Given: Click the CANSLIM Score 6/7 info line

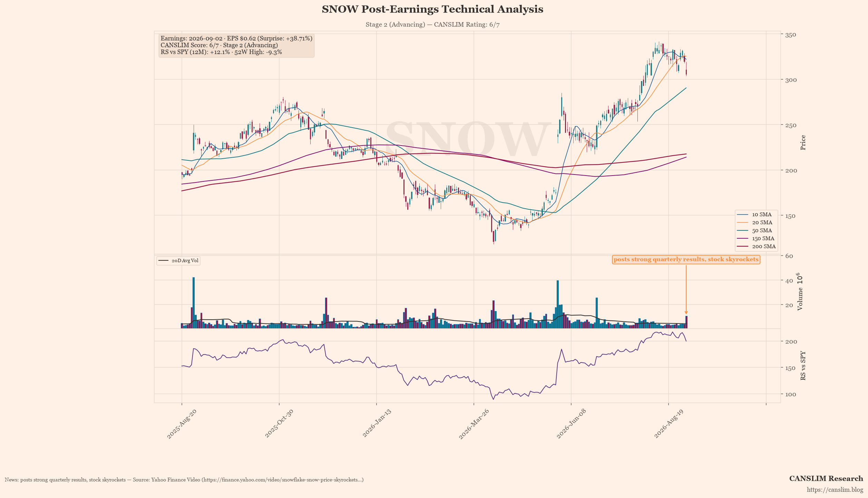Looking at the screenshot, I should (x=219, y=45).
